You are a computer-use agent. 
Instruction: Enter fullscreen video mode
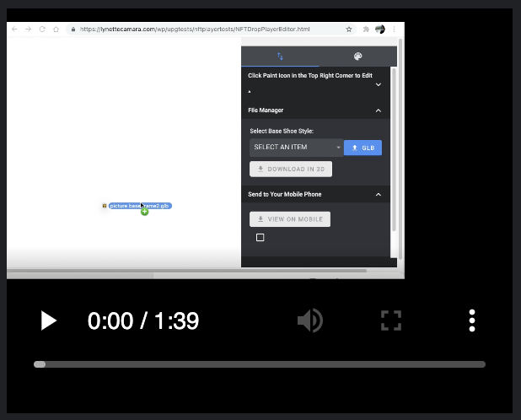pos(390,320)
